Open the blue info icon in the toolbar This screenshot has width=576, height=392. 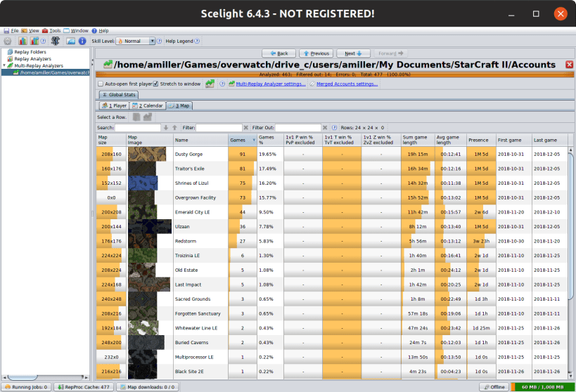pos(82,41)
